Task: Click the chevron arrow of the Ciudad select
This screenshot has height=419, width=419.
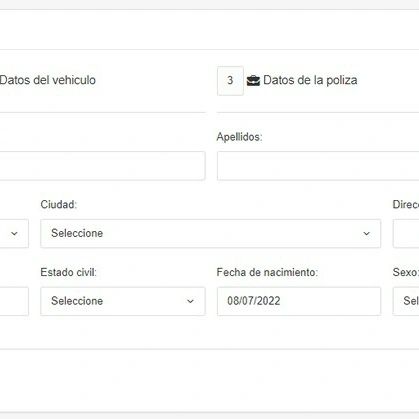Action: (366, 234)
